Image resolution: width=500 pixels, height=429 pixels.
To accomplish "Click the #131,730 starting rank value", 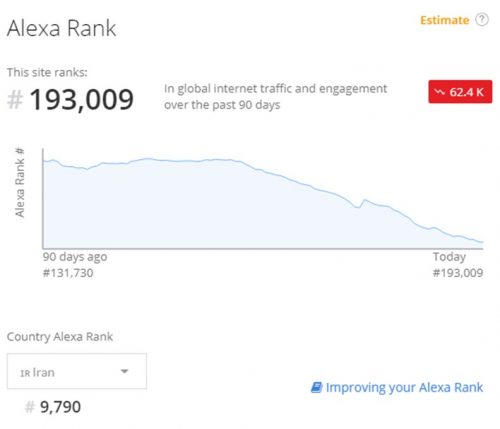I will tap(68, 273).
